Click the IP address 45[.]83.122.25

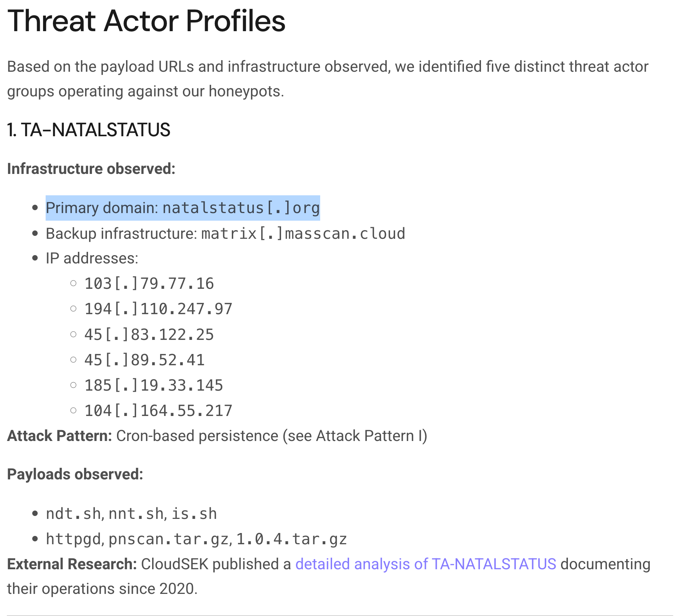(149, 334)
